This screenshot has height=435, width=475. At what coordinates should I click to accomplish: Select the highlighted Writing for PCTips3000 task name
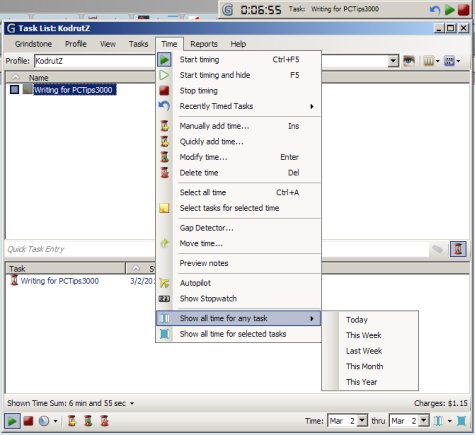tap(75, 90)
